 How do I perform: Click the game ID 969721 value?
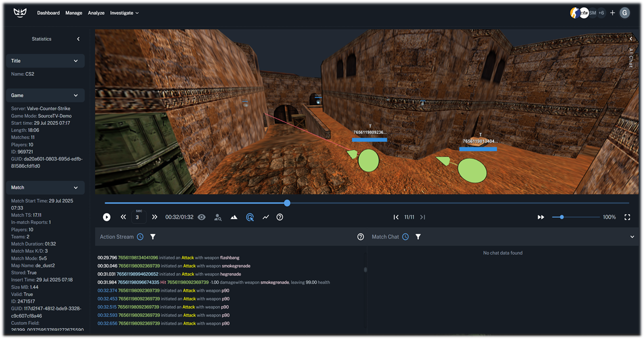[25, 152]
